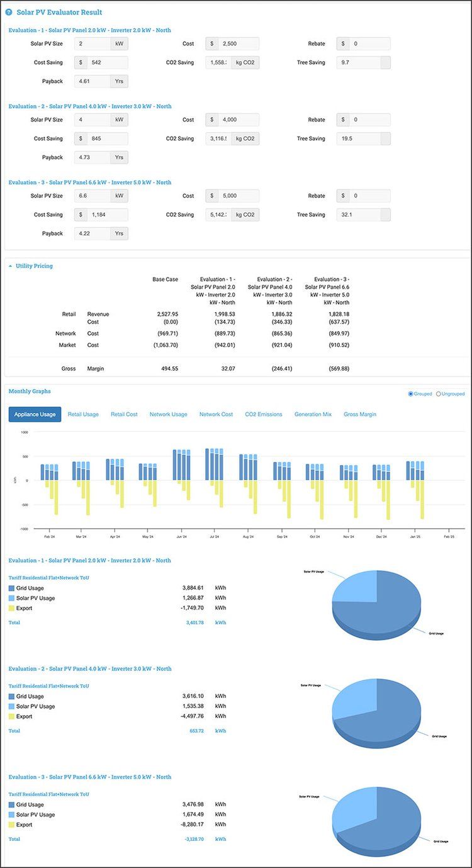
Task: View the CO2 Emissions tab
Action: (x=263, y=414)
